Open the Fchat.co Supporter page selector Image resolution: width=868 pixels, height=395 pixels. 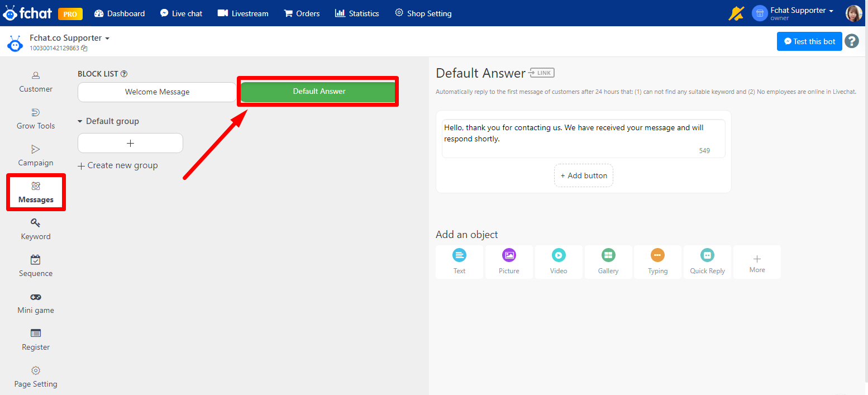click(70, 38)
